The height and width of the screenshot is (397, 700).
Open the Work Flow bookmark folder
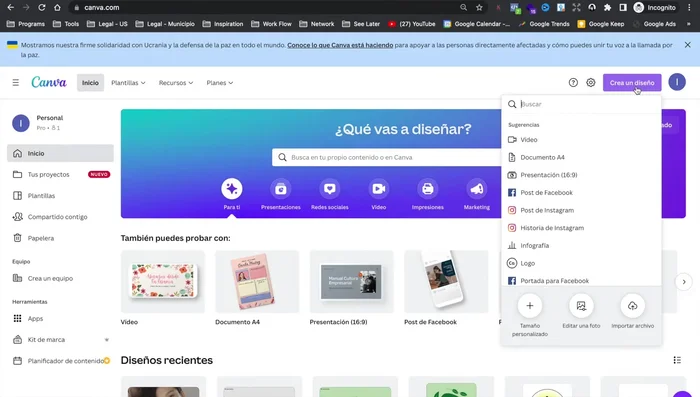tap(271, 24)
